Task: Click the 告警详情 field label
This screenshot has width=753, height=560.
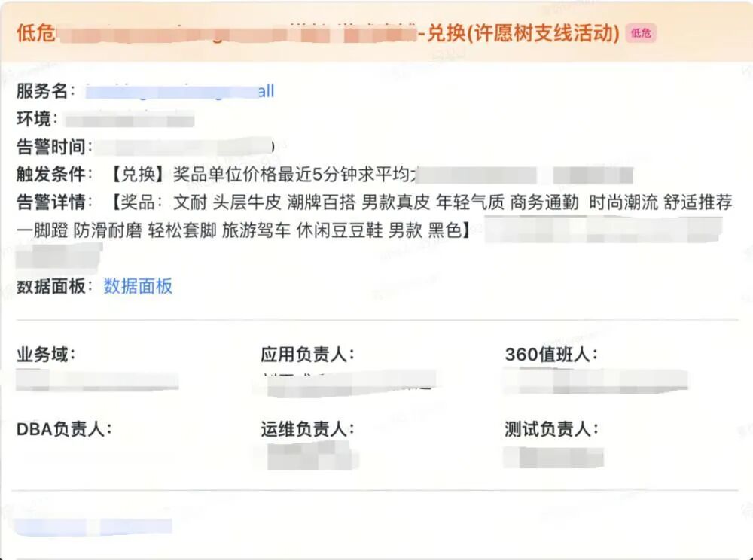Action: coord(54,202)
